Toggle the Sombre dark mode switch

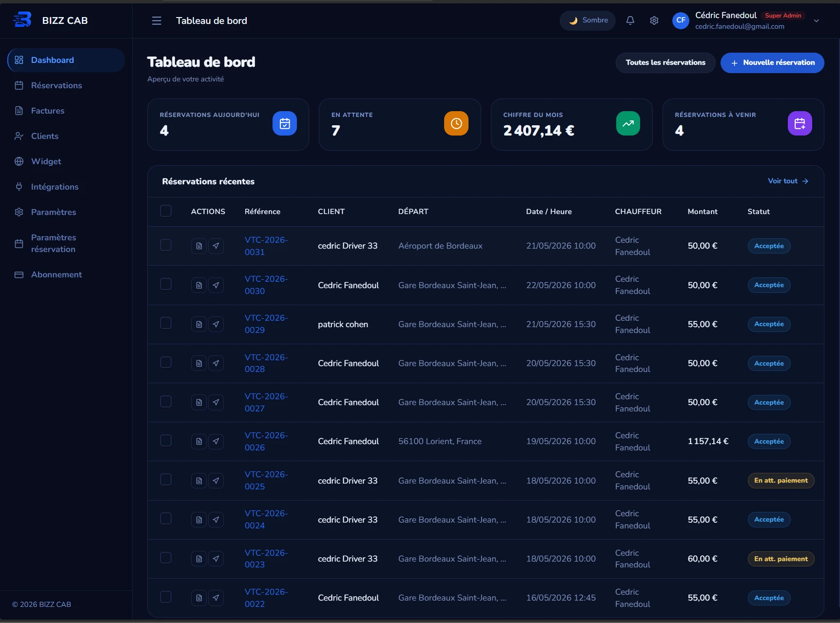[587, 20]
